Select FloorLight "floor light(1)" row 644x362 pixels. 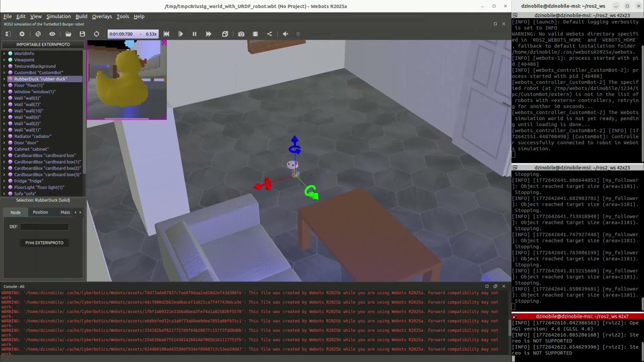(39, 187)
